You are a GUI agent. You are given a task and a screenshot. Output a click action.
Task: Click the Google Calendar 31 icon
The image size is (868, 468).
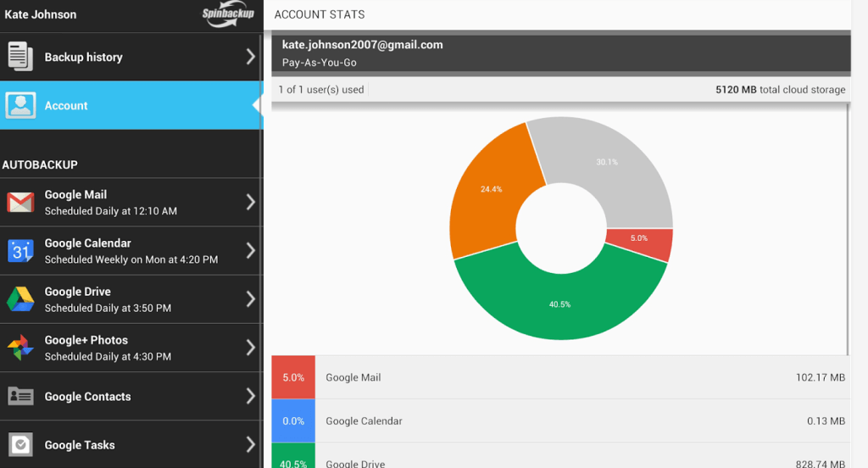tap(20, 251)
